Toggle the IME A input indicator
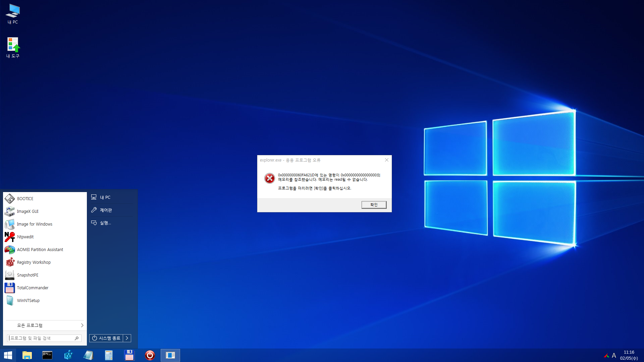The width and height of the screenshot is (644, 362). (614, 356)
